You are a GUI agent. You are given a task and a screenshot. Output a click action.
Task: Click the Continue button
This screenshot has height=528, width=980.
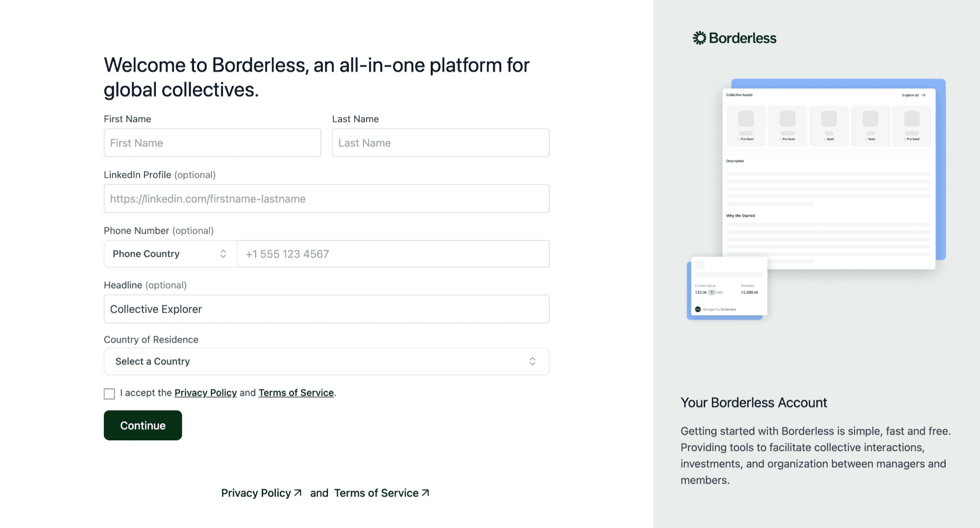143,425
